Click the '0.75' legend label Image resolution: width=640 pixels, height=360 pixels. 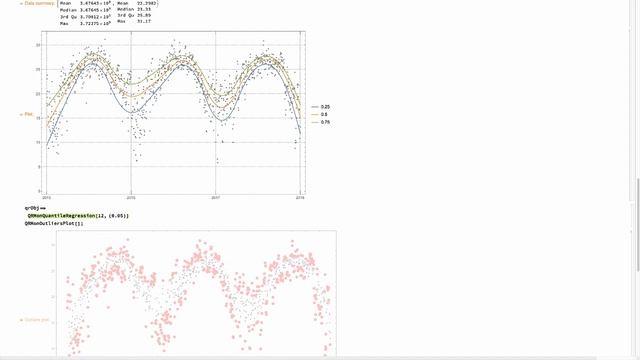pyautogui.click(x=325, y=122)
